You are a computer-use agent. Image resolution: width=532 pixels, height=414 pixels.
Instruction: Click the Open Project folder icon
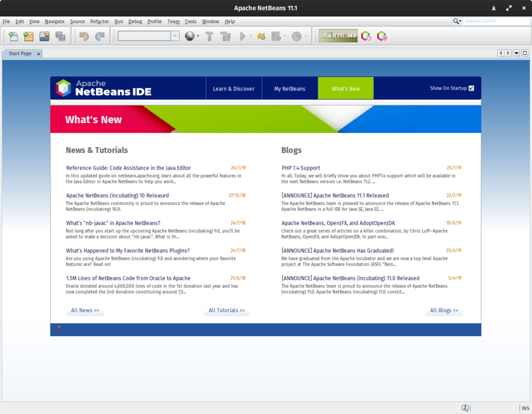pyautogui.click(x=45, y=36)
